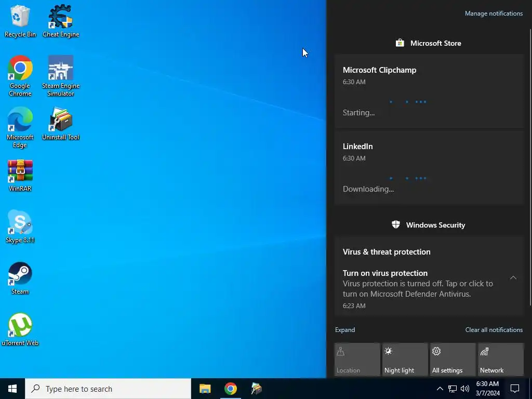Open Uninstall Tool taskbar icon
This screenshot has width=532, height=399.
(256, 389)
